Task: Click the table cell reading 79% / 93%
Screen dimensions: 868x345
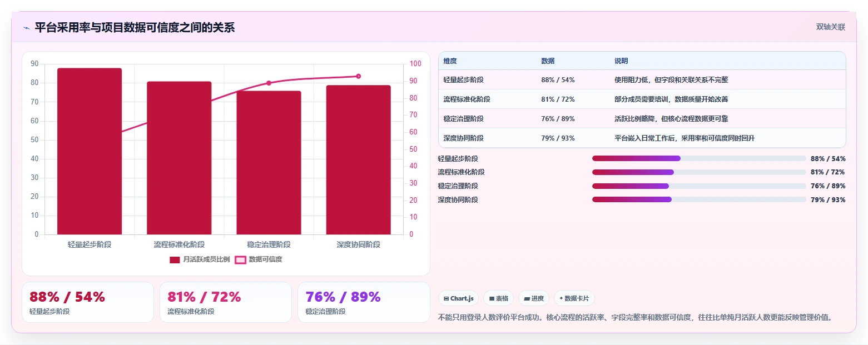Action: (558, 138)
